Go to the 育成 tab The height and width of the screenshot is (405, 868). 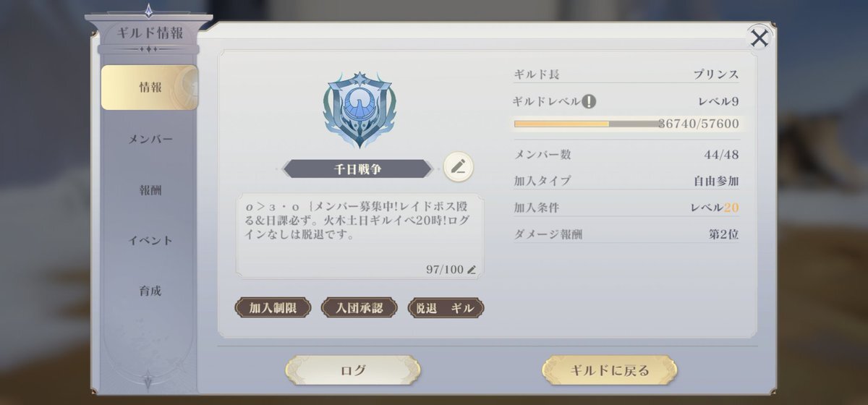pos(150,291)
